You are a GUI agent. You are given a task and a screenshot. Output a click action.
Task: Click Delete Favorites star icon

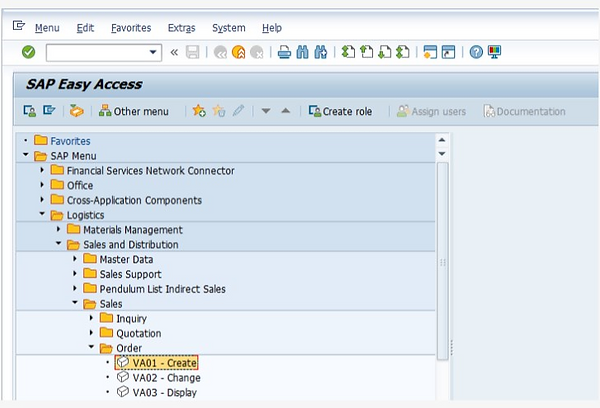click(x=219, y=111)
